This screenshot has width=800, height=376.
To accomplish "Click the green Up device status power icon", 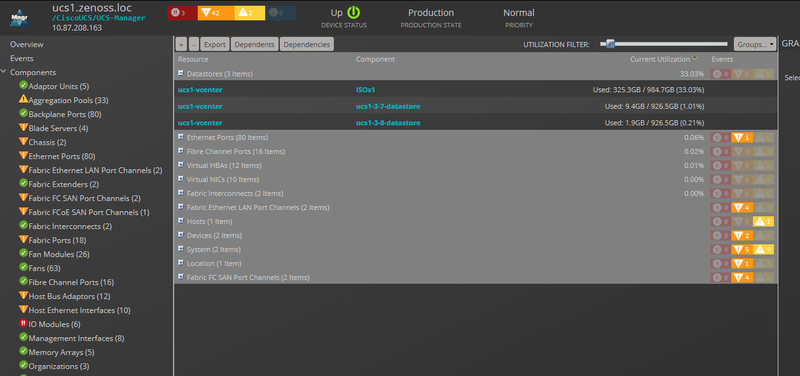I will (x=354, y=13).
